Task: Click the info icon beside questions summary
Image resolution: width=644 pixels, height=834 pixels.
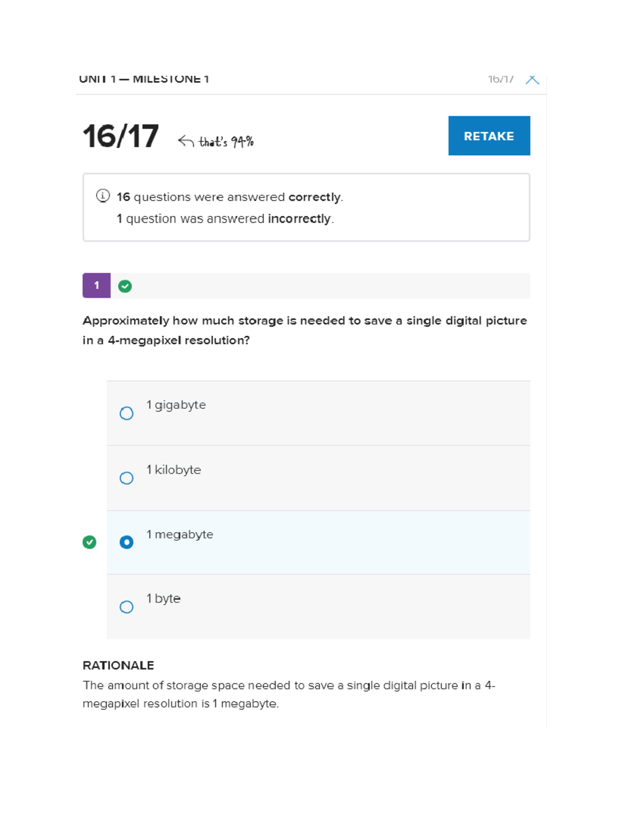Action: pyautogui.click(x=103, y=196)
